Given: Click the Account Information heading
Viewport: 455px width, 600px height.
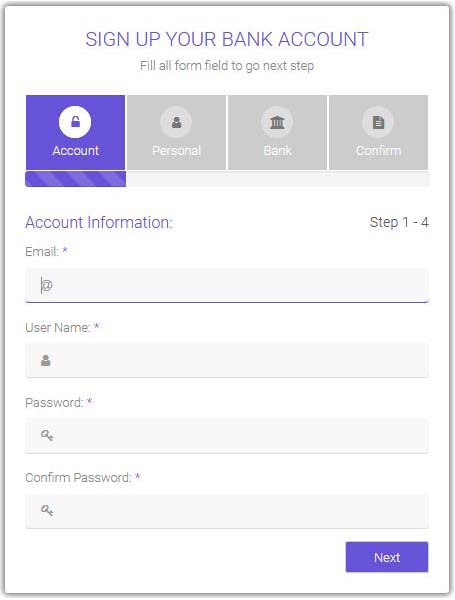Looking at the screenshot, I should pos(99,222).
